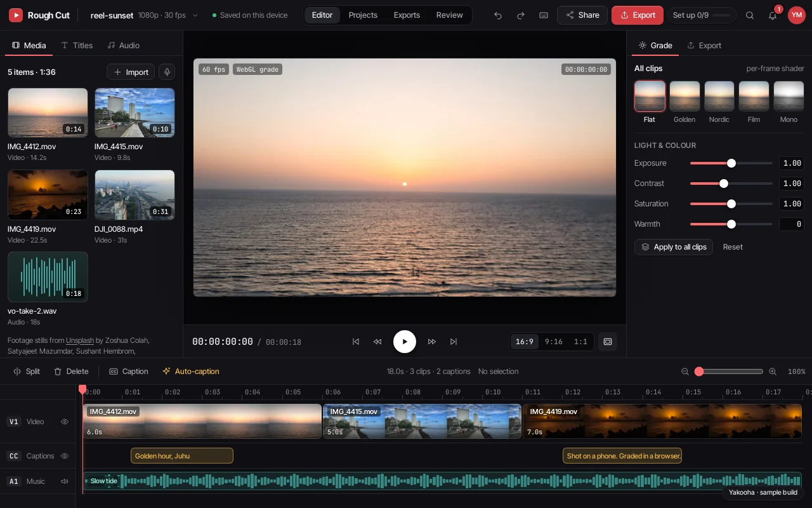Select the 9:16 aspect ratio
The width and height of the screenshot is (812, 508).
coord(554,342)
